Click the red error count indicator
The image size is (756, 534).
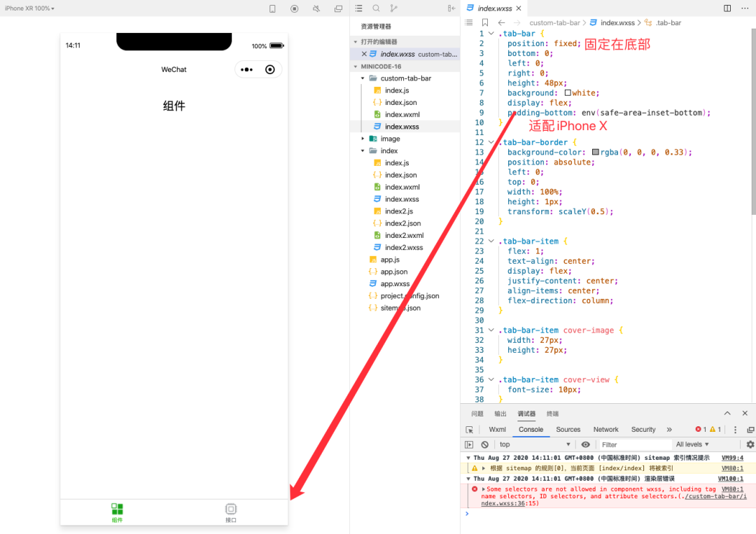tap(701, 430)
